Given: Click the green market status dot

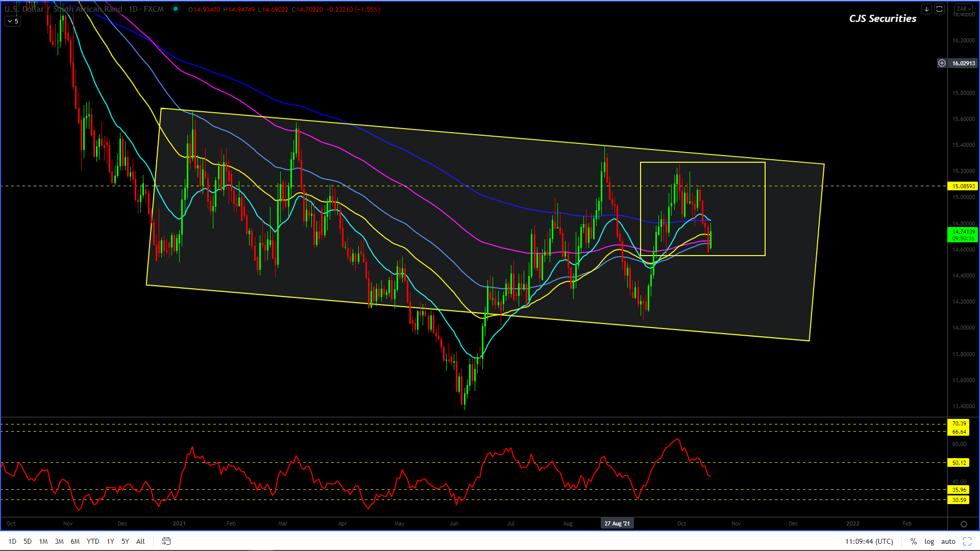Looking at the screenshot, I should pos(176,9).
